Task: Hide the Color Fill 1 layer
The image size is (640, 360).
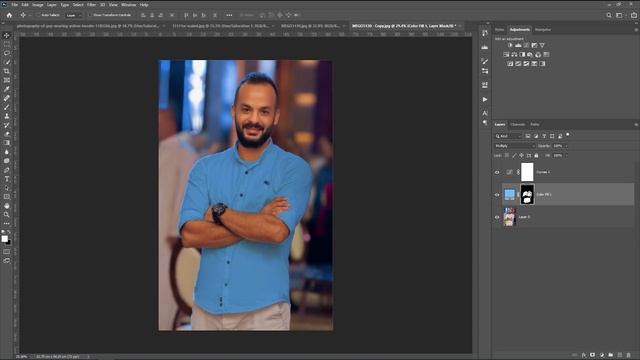Action: [x=497, y=195]
